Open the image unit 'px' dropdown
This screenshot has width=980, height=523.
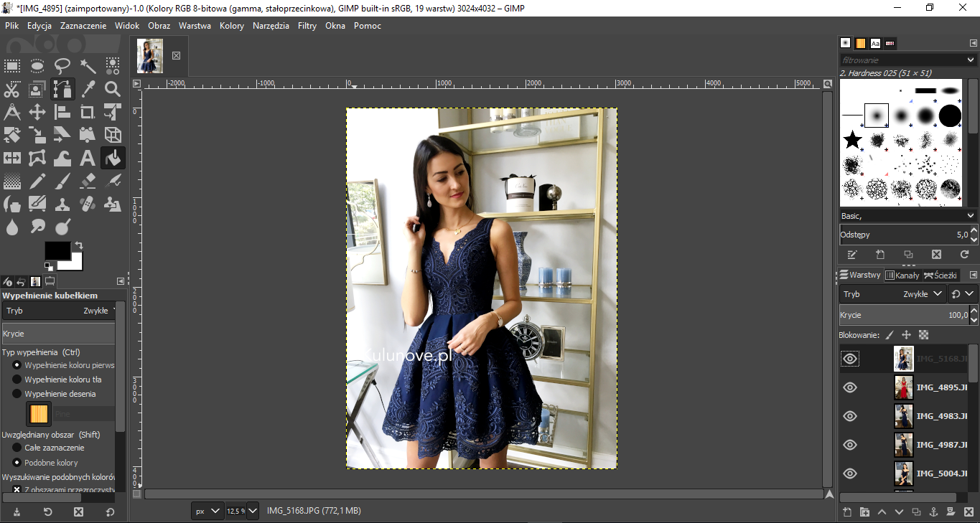207,511
